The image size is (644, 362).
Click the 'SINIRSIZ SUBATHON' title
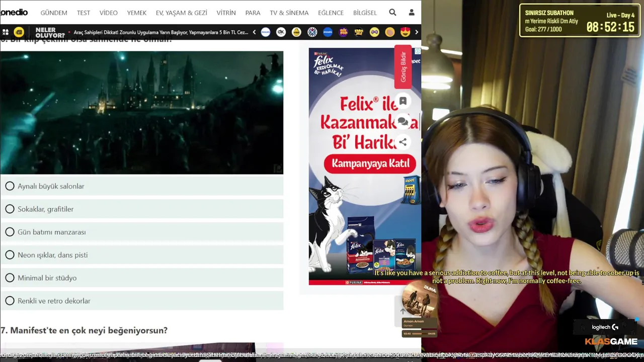tap(549, 13)
